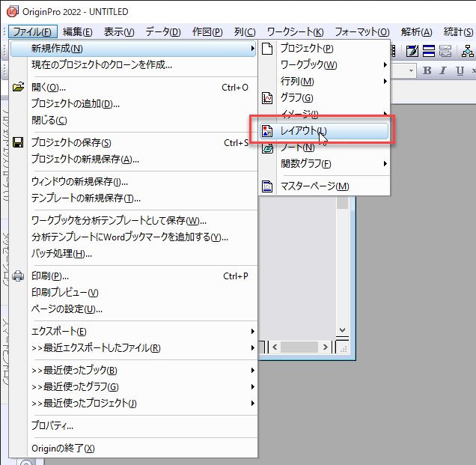Open the 表示(V) menu

pos(119,31)
